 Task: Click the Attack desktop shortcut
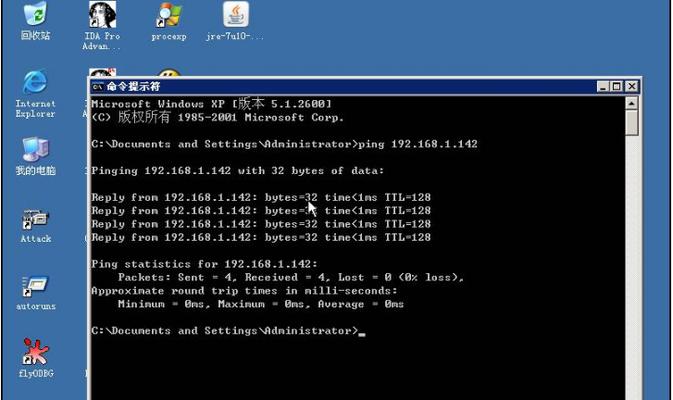35,220
